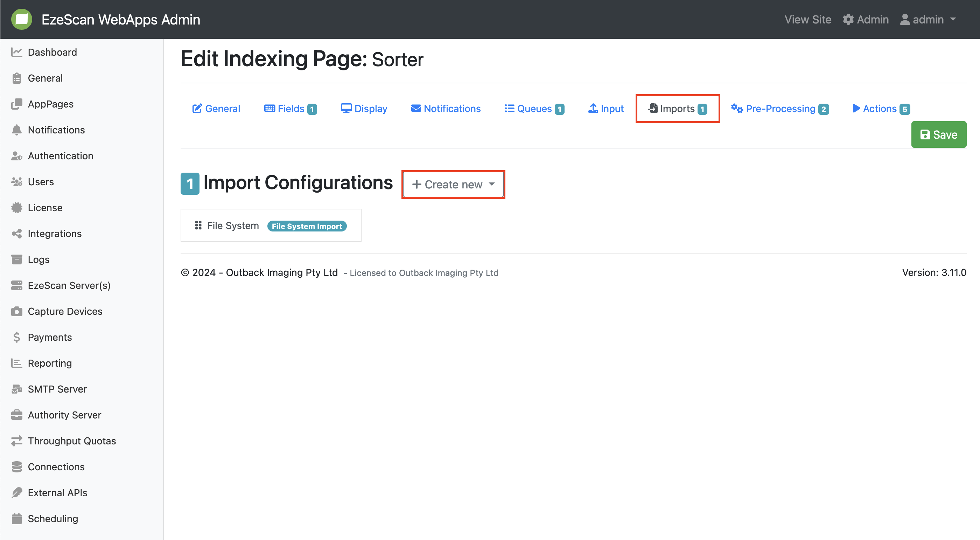Open the View Site link

808,19
